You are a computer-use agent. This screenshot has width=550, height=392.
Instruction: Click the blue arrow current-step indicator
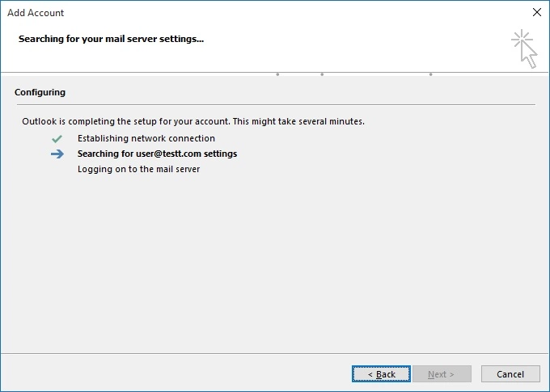coord(57,154)
